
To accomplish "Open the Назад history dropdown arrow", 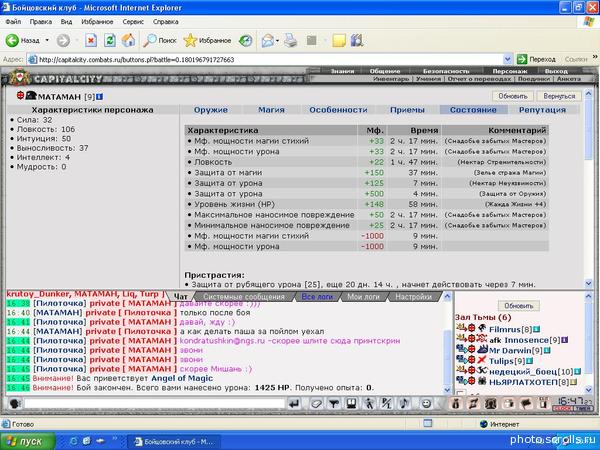I will pos(47,40).
